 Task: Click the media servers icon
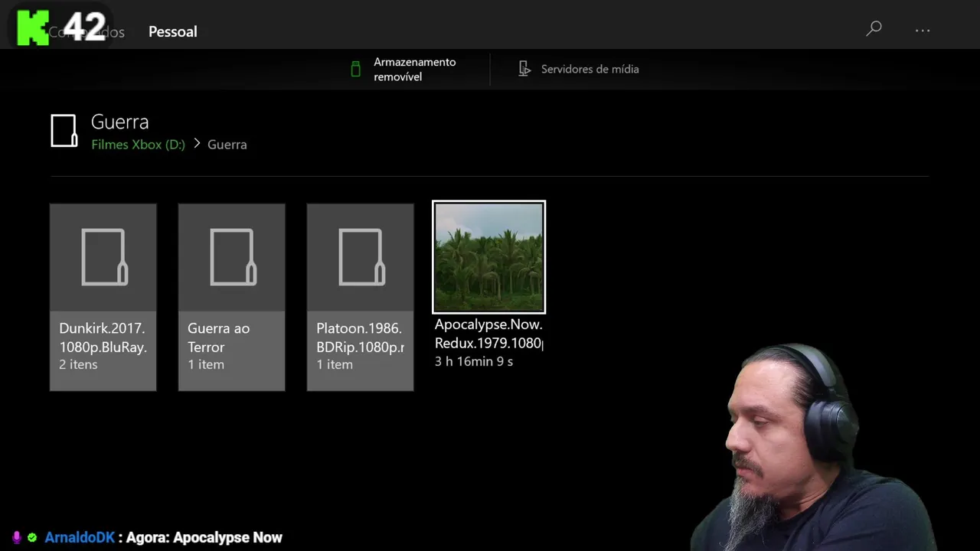click(x=524, y=69)
